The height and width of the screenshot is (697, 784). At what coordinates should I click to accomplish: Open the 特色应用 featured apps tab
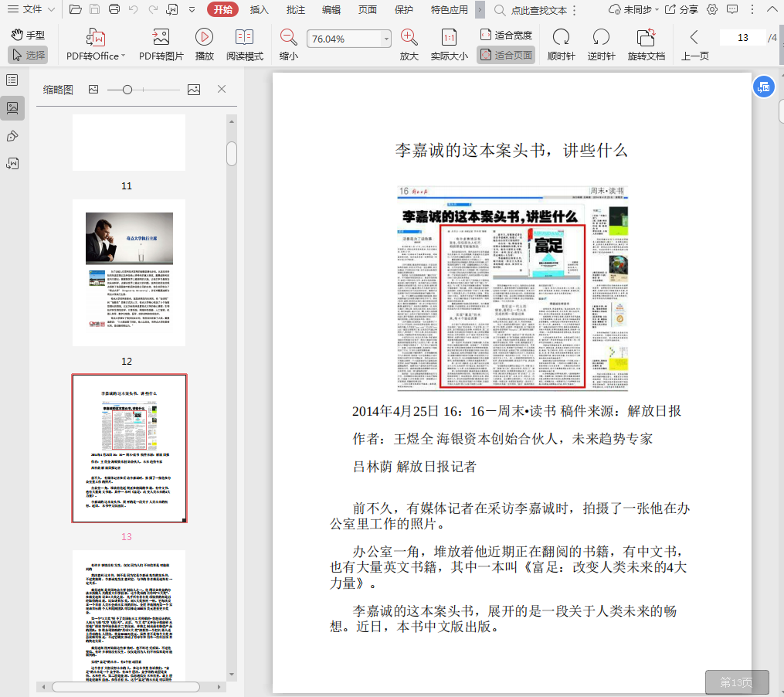[449, 9]
